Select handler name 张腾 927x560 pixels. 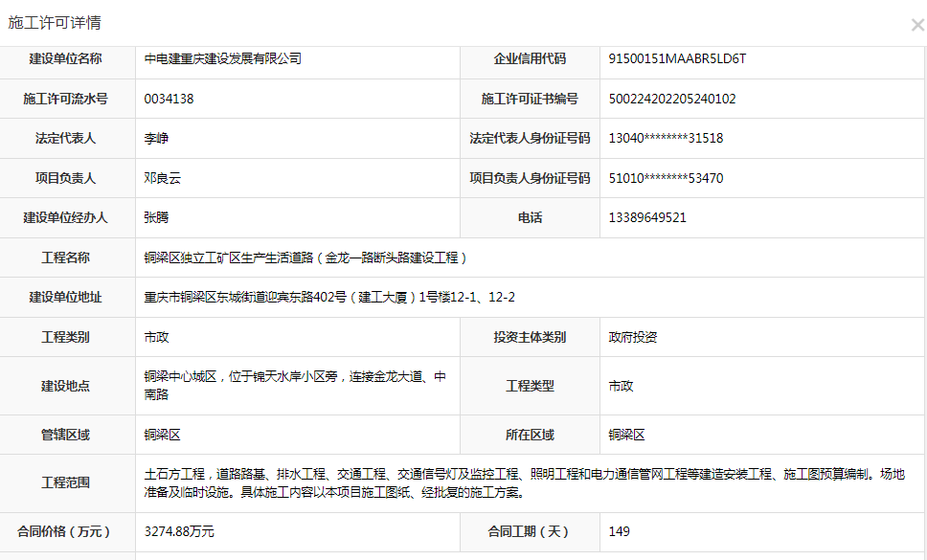[156, 217]
